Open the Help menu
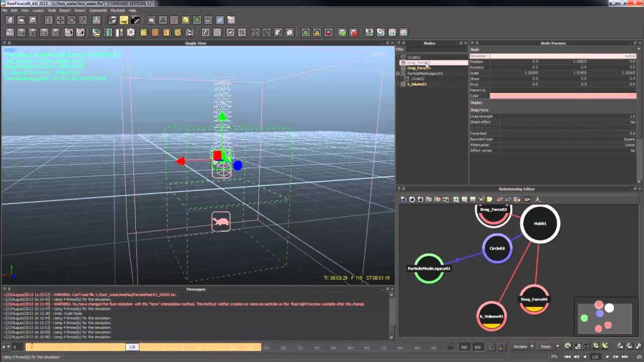 tap(132, 10)
